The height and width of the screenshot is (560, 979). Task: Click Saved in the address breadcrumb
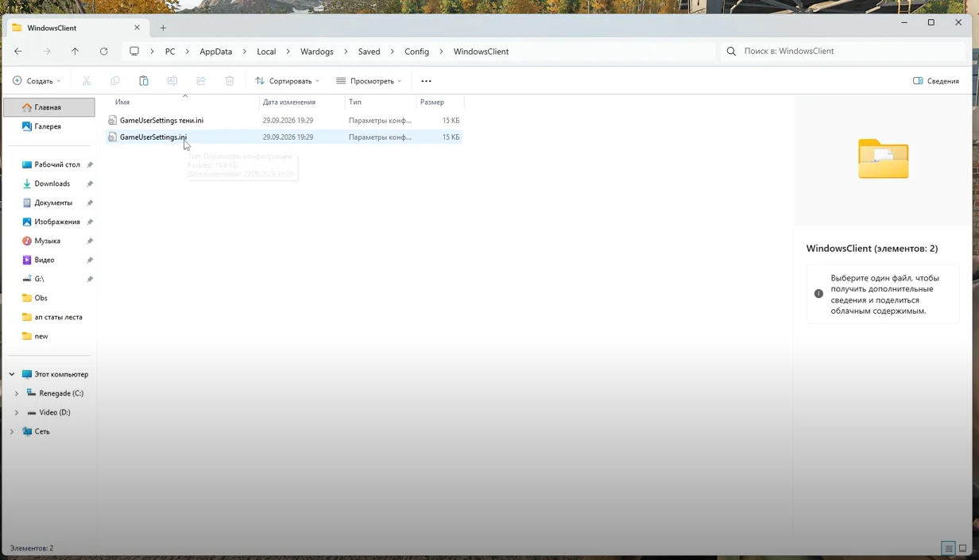369,52
